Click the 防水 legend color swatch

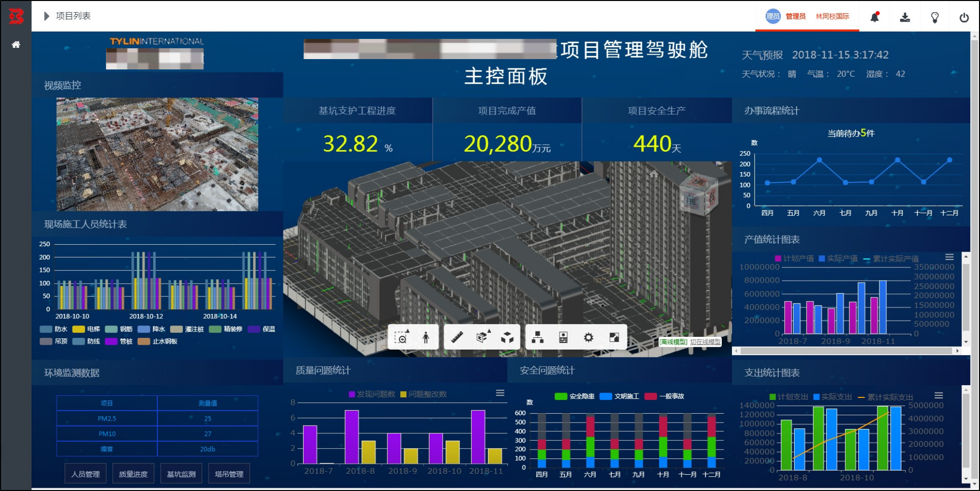[x=46, y=329]
